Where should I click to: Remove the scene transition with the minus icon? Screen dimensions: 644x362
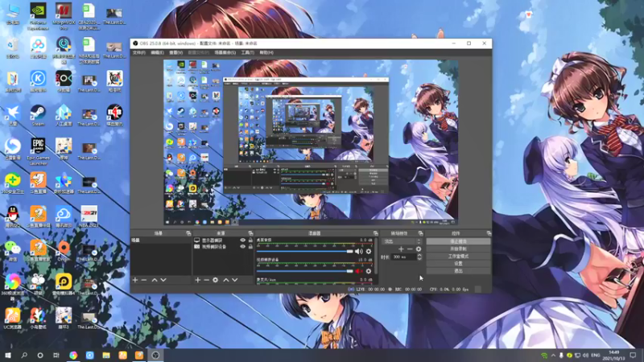tap(410, 249)
